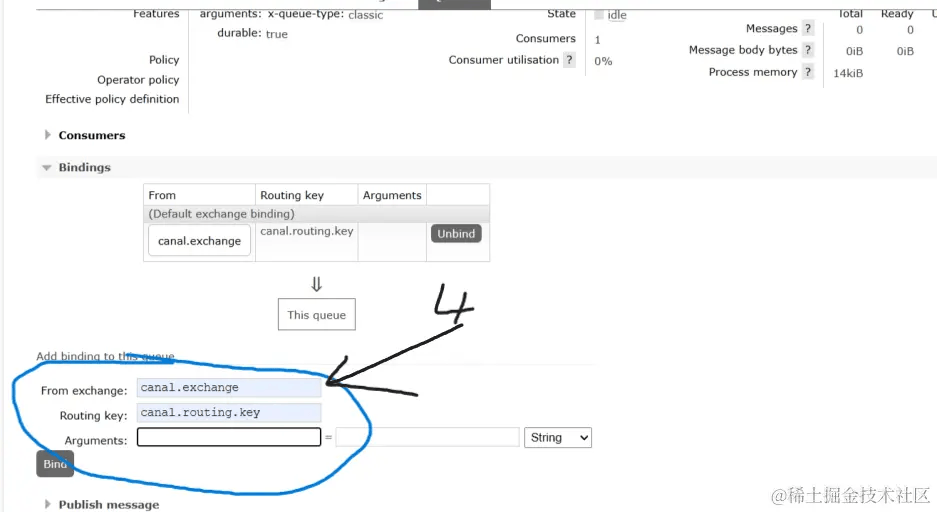This screenshot has width=937, height=512.
Task: Open help for Message body bytes
Action: coord(808,50)
